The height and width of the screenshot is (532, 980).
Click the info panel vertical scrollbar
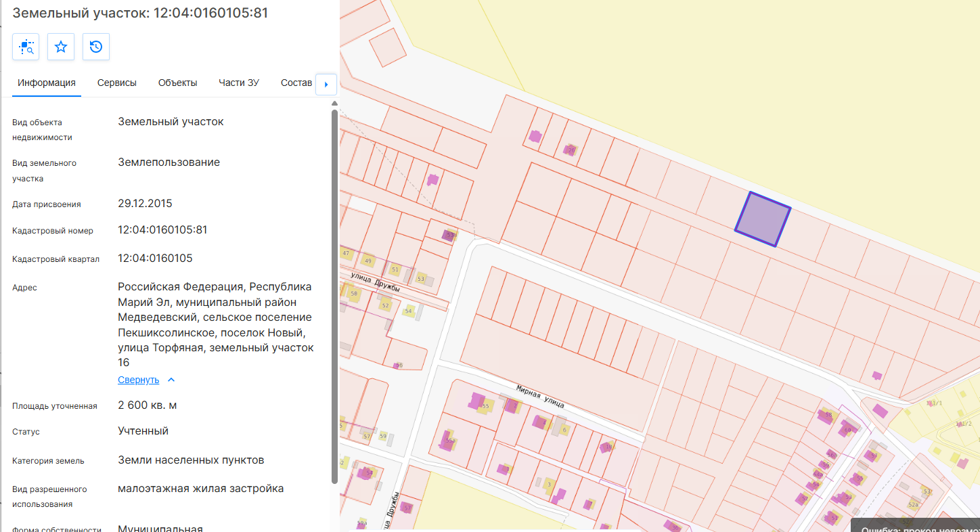click(334, 296)
